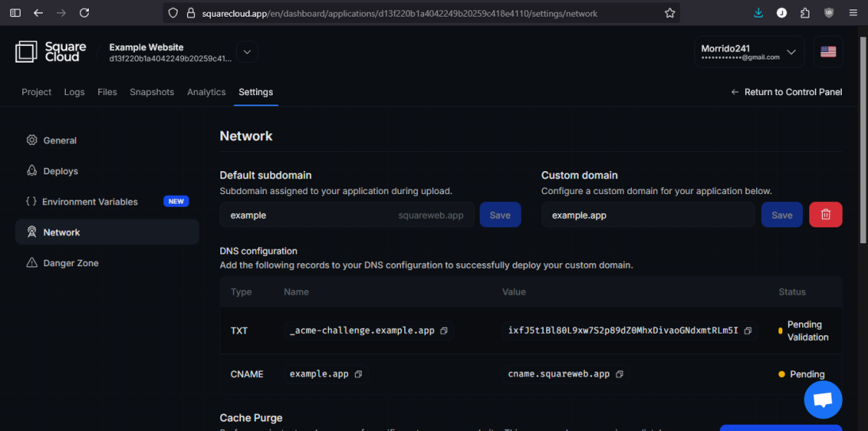Switch to the Snapshots tab

click(x=151, y=92)
